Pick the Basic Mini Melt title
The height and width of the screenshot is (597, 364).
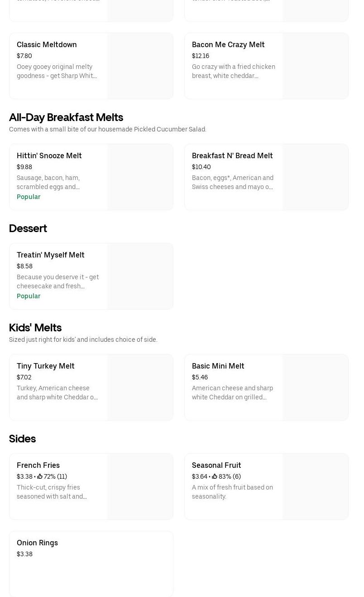click(x=218, y=366)
